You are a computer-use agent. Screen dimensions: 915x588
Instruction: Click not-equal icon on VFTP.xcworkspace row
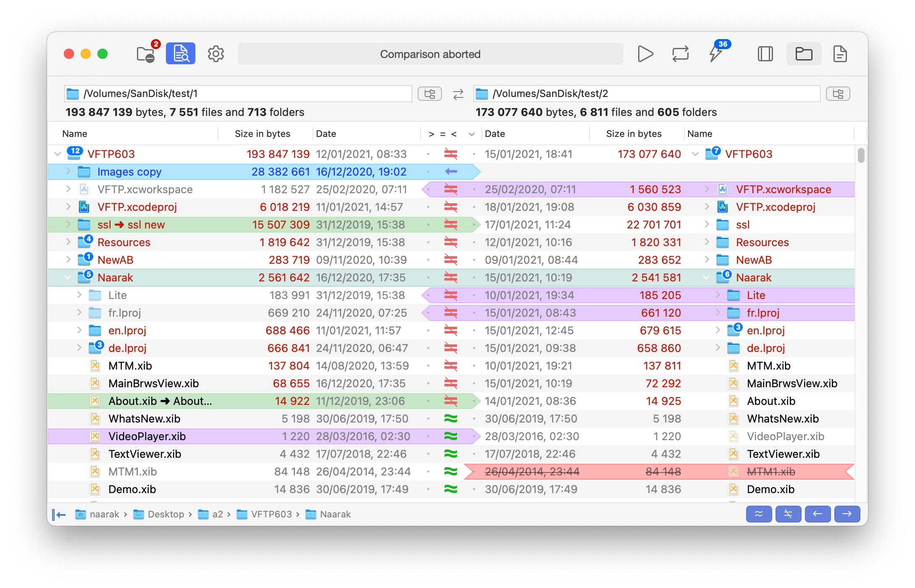tap(451, 189)
